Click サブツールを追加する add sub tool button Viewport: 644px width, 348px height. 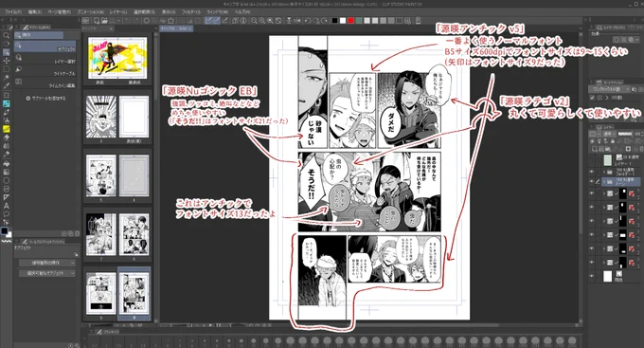click(45, 99)
